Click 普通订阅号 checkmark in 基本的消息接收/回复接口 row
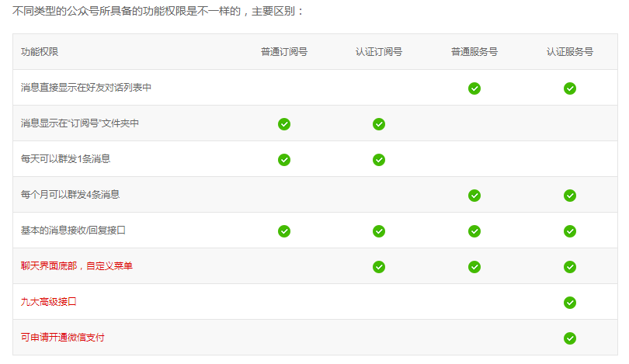Viewport: 629px width, 364px height. 284,231
